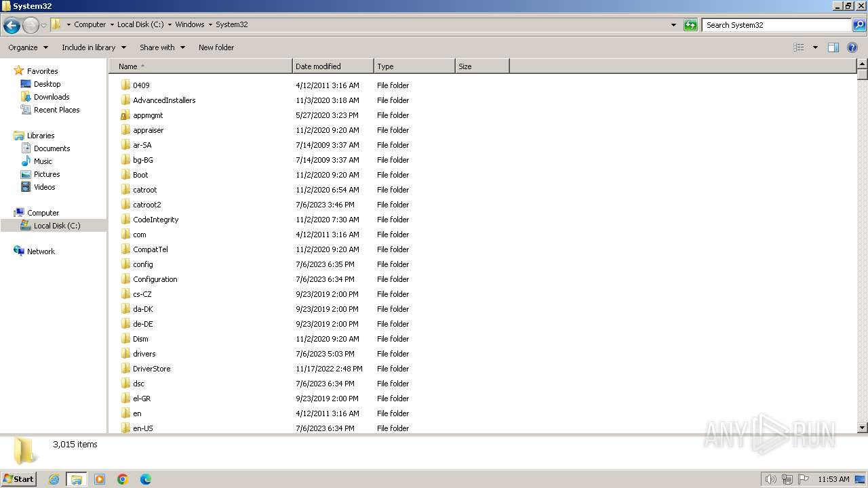Click the Help question mark icon

point(852,47)
